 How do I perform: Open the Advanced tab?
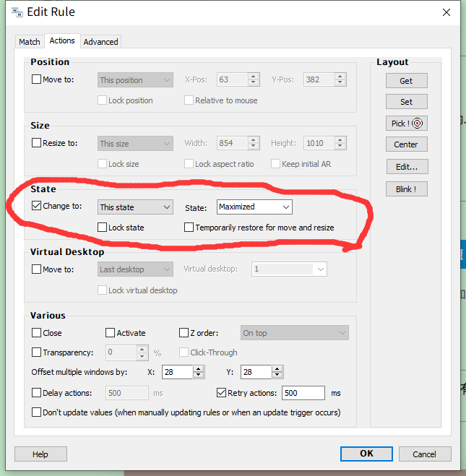pos(100,42)
